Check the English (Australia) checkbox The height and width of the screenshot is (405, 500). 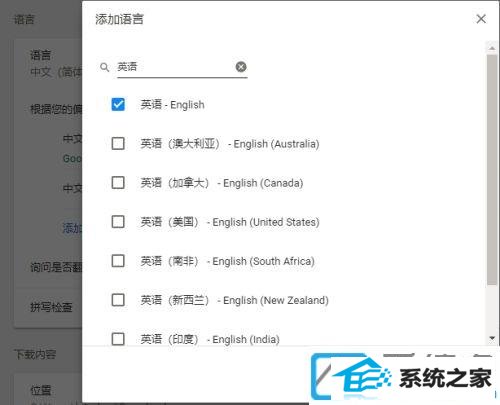click(x=118, y=144)
